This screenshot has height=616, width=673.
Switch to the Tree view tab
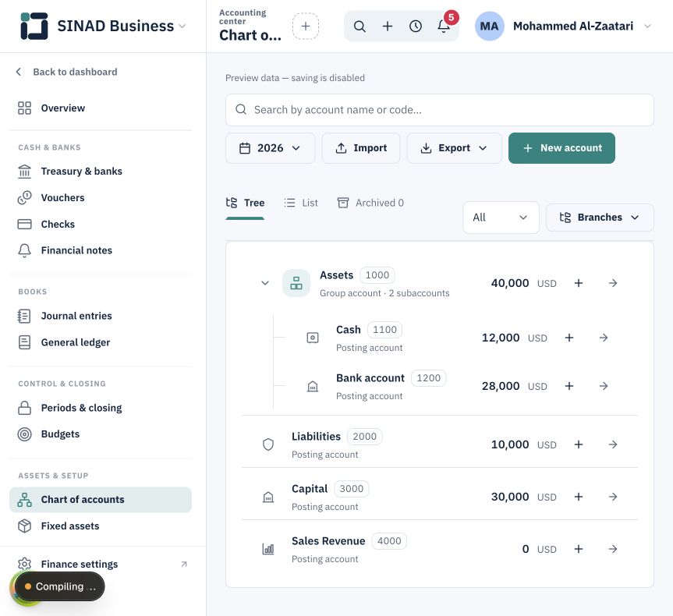(x=246, y=203)
